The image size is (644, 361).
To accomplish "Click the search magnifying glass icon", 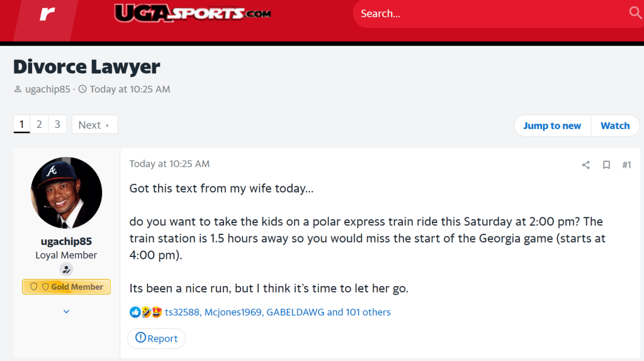I will [x=635, y=13].
